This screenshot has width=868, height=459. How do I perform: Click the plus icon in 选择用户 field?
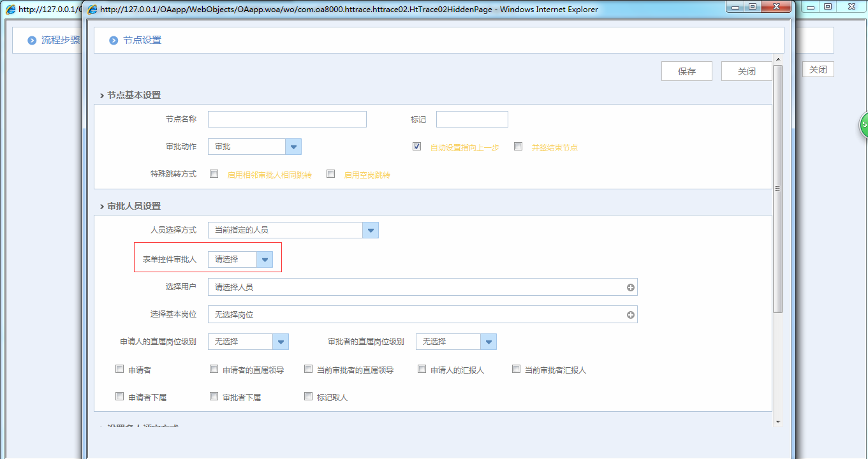630,288
